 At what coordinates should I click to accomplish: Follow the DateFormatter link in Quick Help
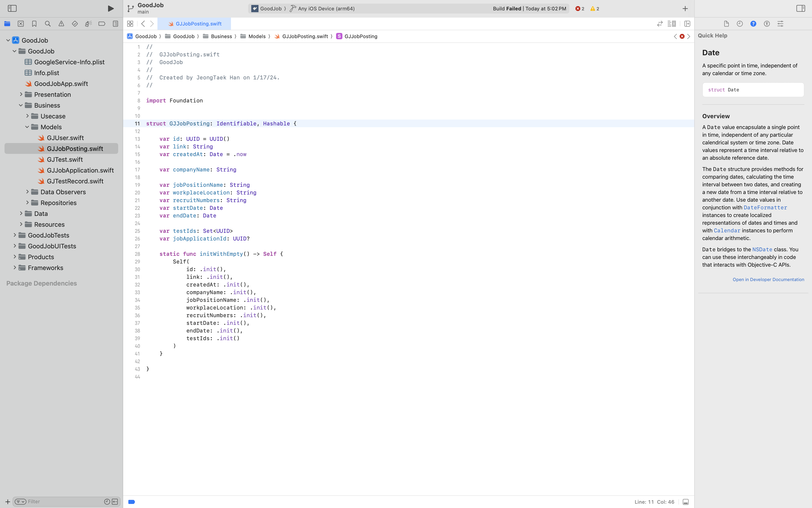(x=765, y=208)
